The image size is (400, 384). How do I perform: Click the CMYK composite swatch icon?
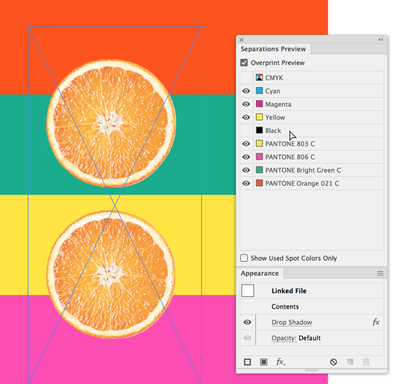(259, 78)
